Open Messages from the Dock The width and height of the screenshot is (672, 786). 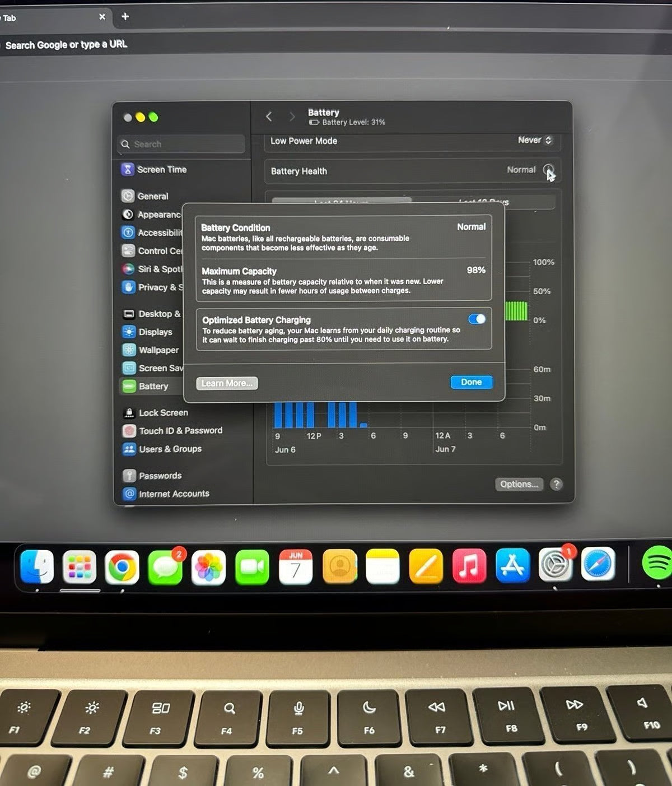click(x=166, y=567)
